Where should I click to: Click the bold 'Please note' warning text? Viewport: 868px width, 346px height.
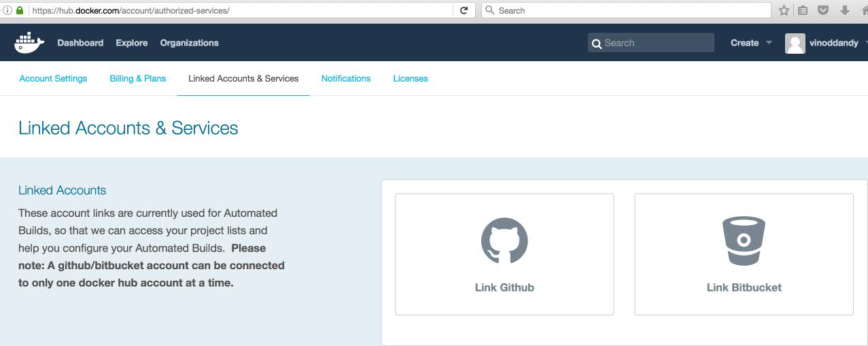pos(152,265)
